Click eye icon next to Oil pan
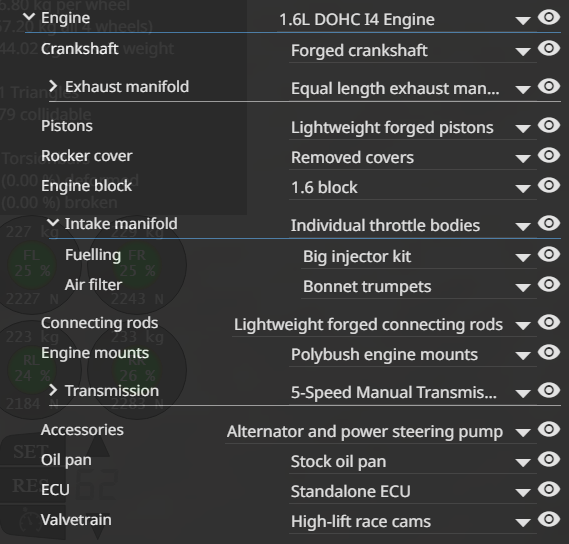 [549, 459]
